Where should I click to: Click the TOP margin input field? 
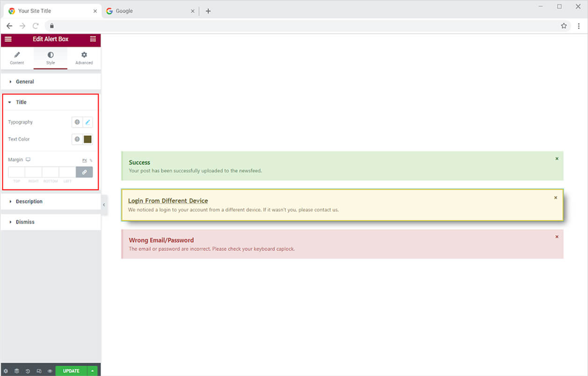click(x=16, y=172)
